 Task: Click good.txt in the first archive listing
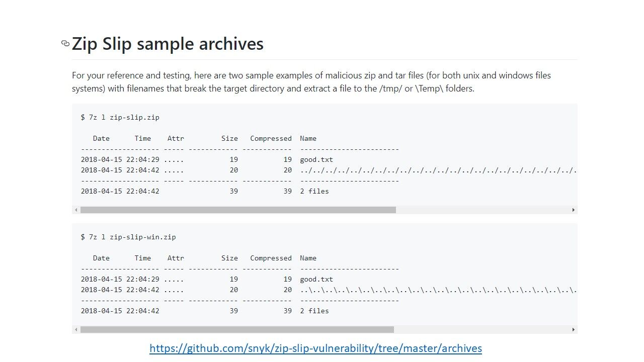[316, 159]
